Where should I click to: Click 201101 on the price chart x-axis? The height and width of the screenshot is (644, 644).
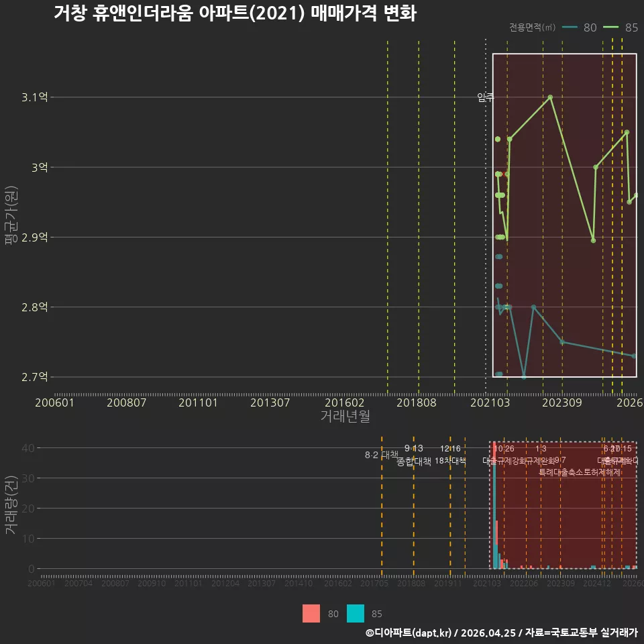click(x=198, y=402)
